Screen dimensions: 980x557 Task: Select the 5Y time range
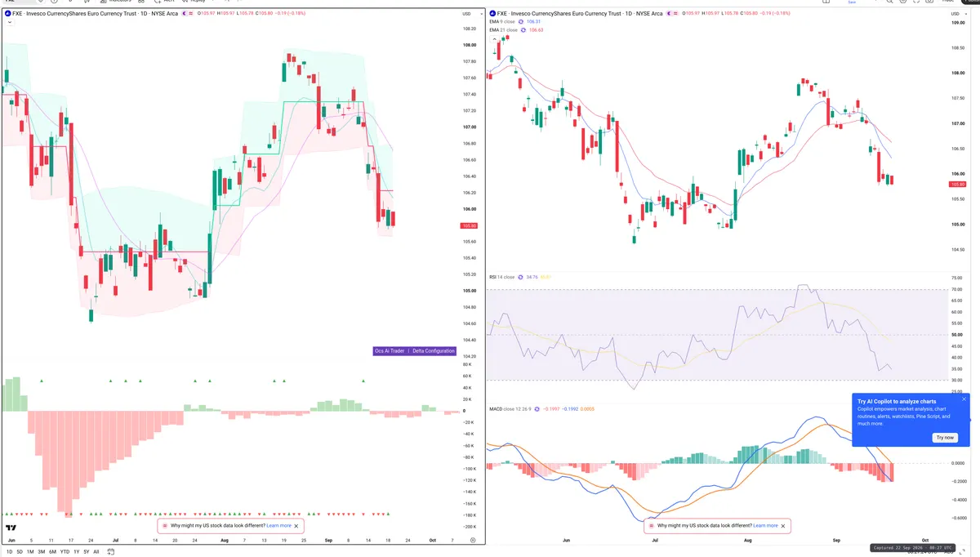click(x=86, y=552)
